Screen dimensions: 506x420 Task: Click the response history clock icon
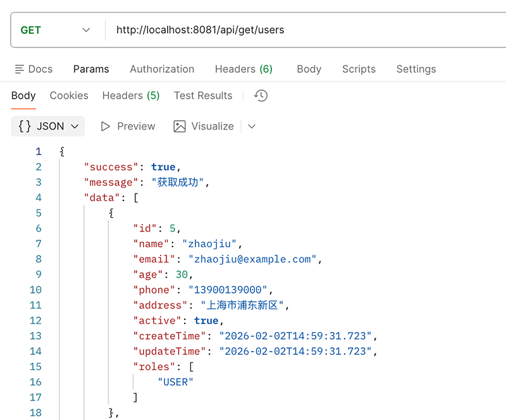coord(261,96)
